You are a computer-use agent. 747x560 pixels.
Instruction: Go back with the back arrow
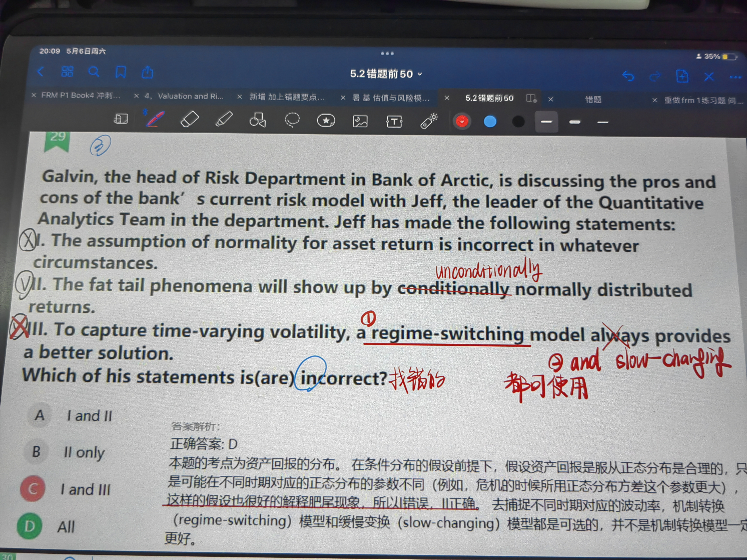click(x=40, y=71)
